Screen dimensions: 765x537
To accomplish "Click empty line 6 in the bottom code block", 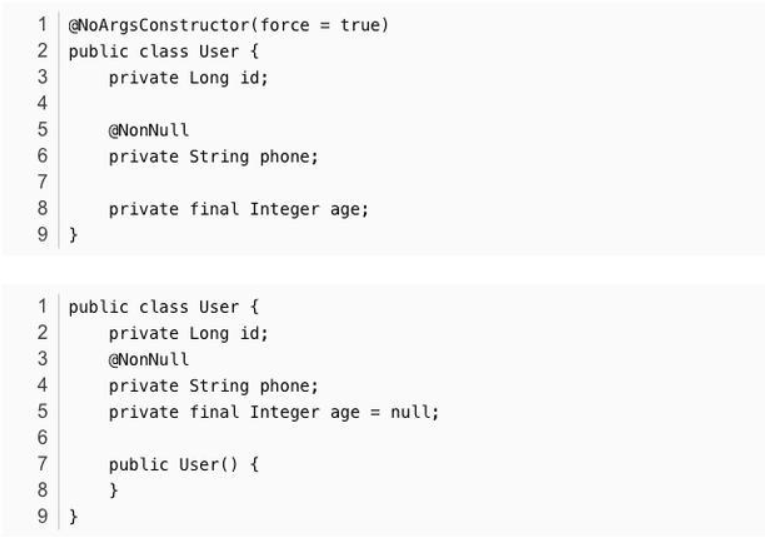I will tap(300, 438).
